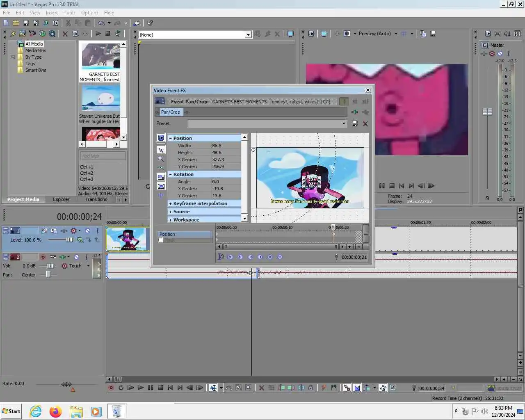Collapse the Position property group
The height and width of the screenshot is (420, 525).
tap(171, 138)
